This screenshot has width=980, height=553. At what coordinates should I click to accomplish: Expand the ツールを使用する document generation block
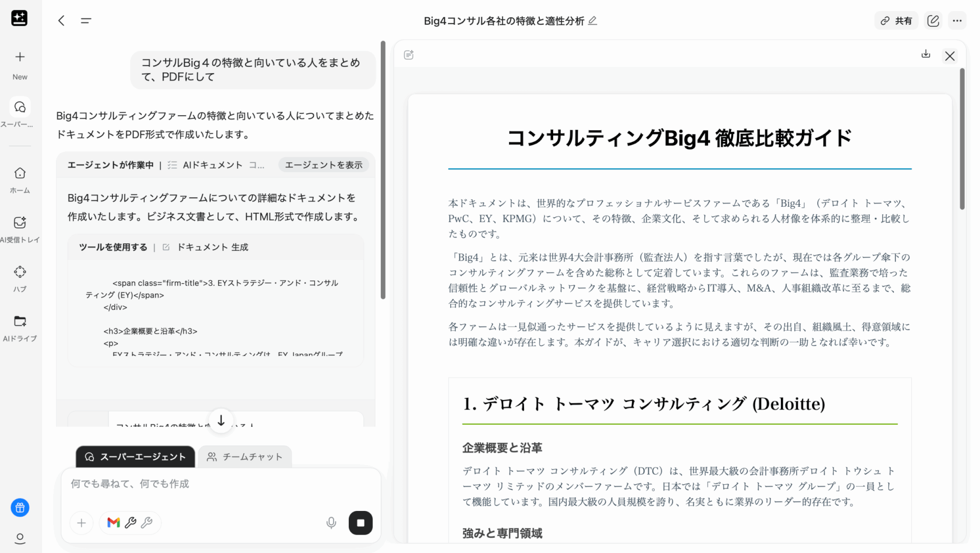tap(164, 247)
